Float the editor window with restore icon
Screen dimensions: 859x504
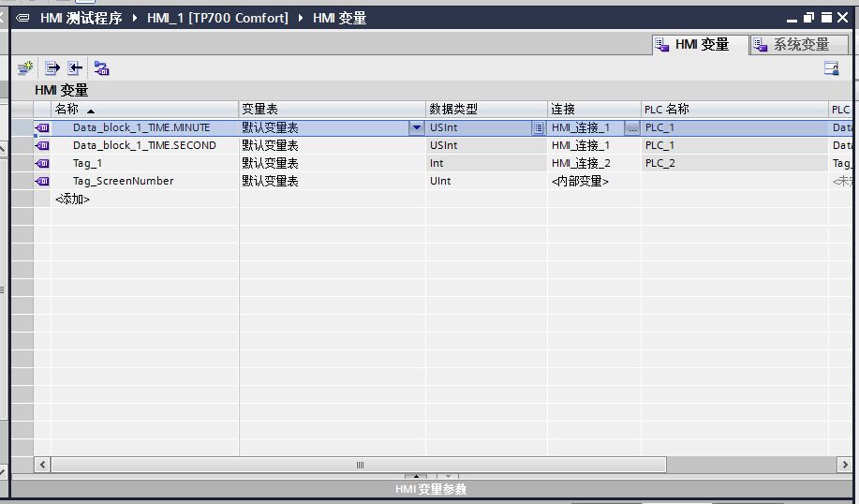(x=808, y=18)
